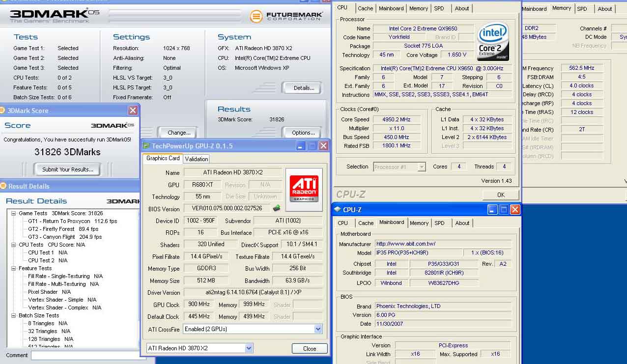This screenshot has width=627, height=364.
Task: Click the GPU-Z BIOS Version field
Action: (x=227, y=208)
